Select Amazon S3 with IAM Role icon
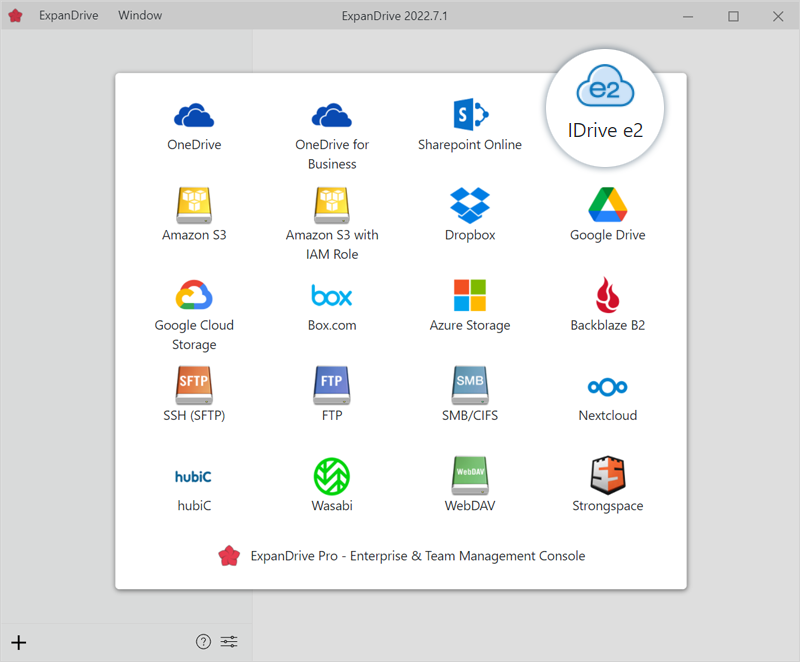Viewport: 800px width, 662px height. coord(332,206)
